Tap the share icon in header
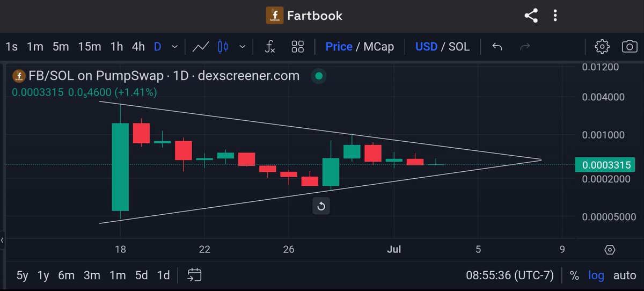Image resolution: width=644 pixels, height=291 pixels. point(531,16)
